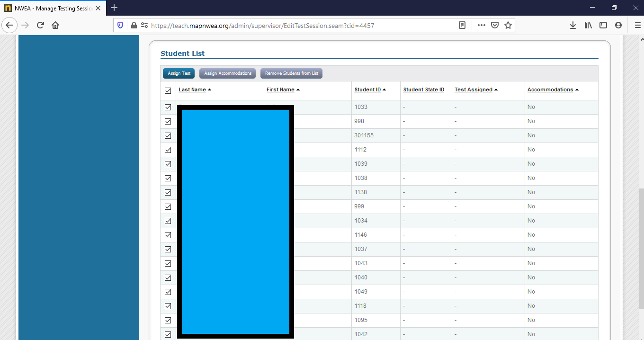Open the Firefox account profile icon
Screen dimensions: 644x340
pos(618,25)
